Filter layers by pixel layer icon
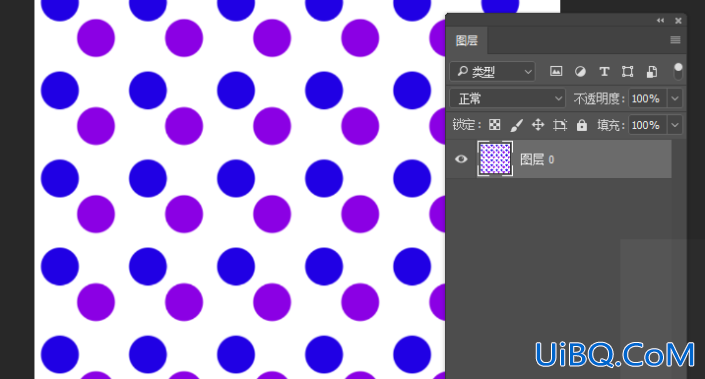Image resolution: width=705 pixels, height=379 pixels. (x=556, y=71)
